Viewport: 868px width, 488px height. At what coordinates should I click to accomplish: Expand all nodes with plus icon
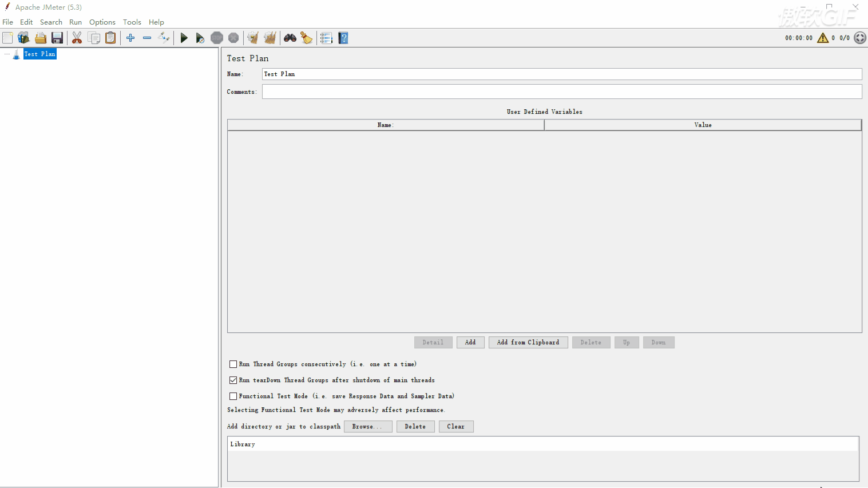(130, 38)
